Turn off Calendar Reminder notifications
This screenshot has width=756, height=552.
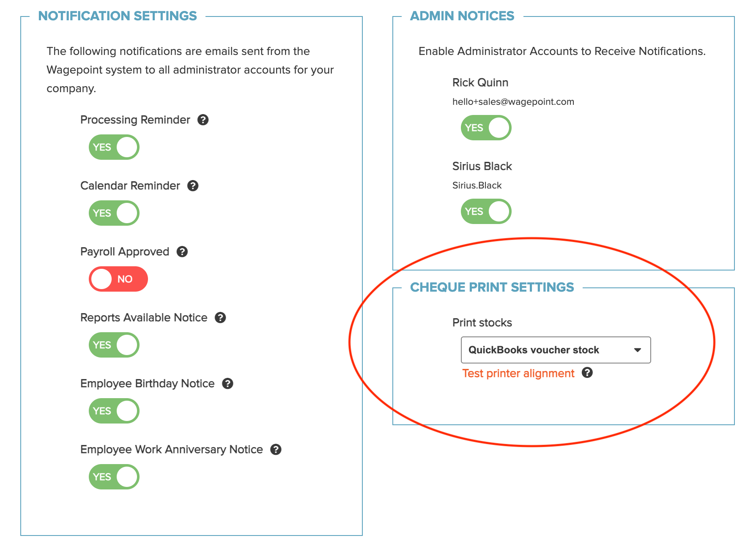point(114,213)
